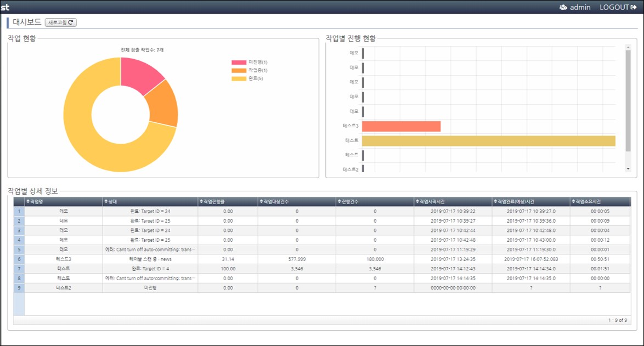Click the progress chart vertical scrollbar thumb
The width and height of the screenshot is (644, 346).
coord(628,101)
